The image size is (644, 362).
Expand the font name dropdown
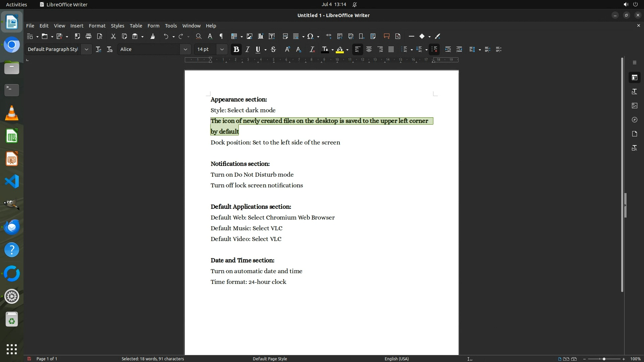coord(185,49)
